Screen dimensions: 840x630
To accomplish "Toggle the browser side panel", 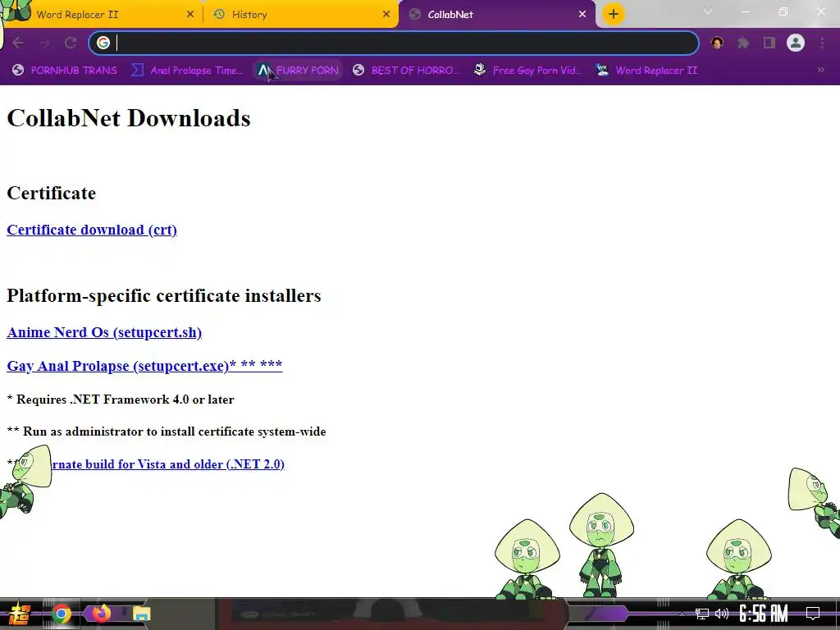I will [769, 43].
